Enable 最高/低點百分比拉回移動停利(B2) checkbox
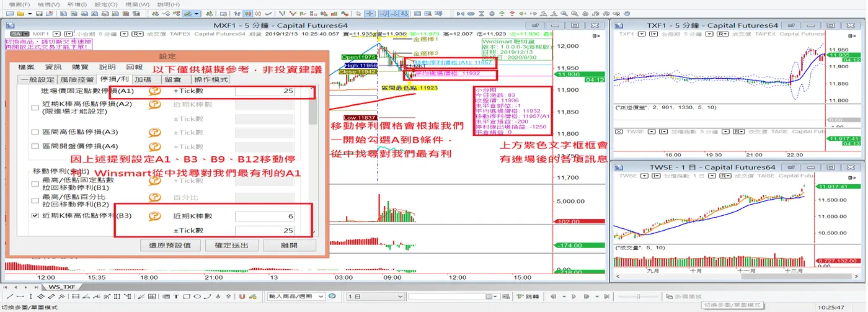Viewport: 868px width, 312px height. coord(35,200)
